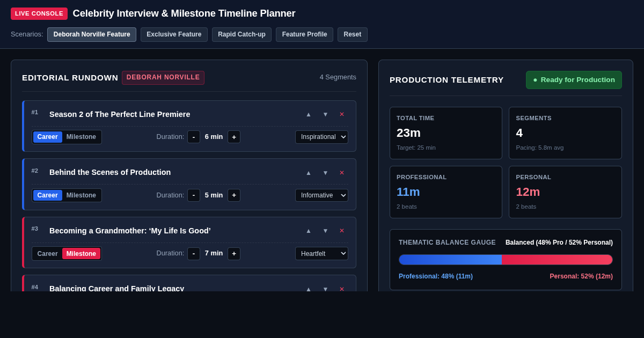Select the Deborah Norville Feature scenario
644x338 pixels.
click(92, 34)
